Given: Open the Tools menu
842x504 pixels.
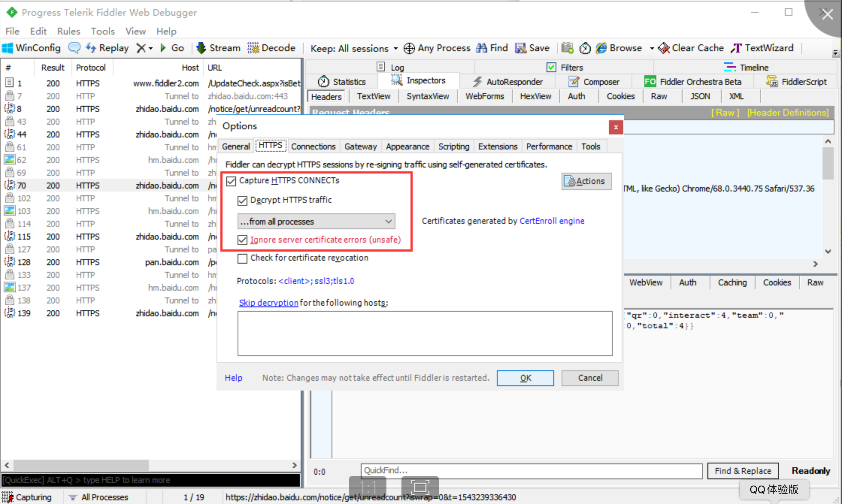Looking at the screenshot, I should tap(103, 31).
